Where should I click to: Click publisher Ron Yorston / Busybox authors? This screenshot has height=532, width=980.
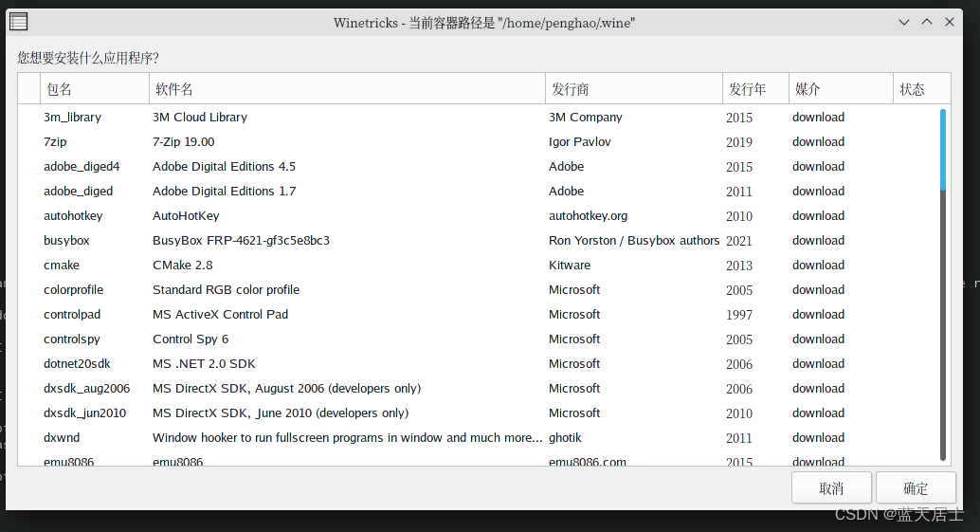point(634,241)
